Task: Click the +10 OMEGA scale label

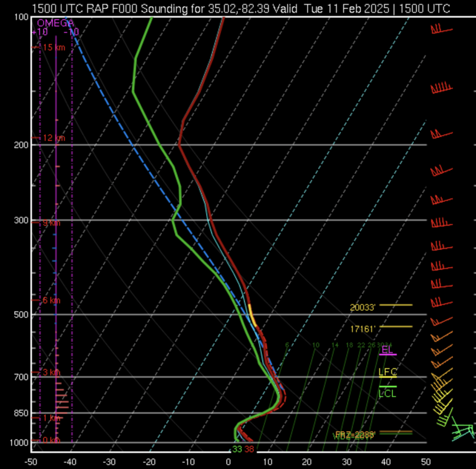Action: (40, 32)
